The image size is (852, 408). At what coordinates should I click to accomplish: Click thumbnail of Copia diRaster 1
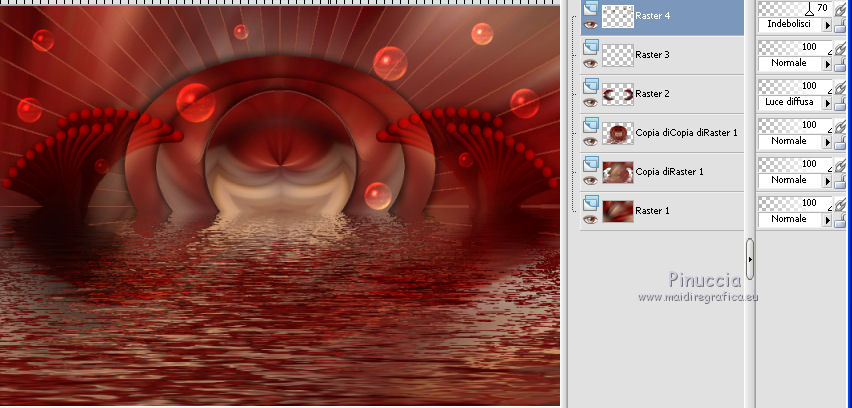point(618,173)
